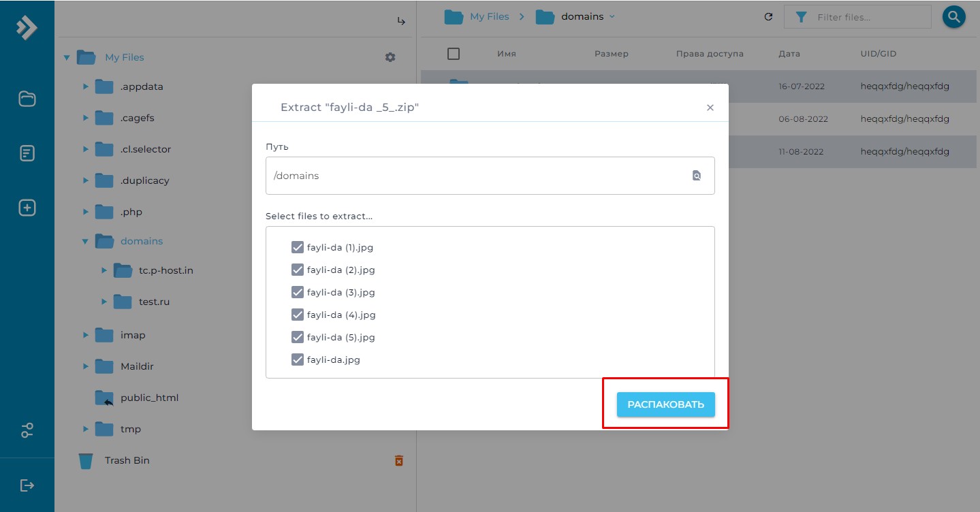Click the browse path icon in the Путь field
Screen dimensions: 980x512
coord(696,176)
